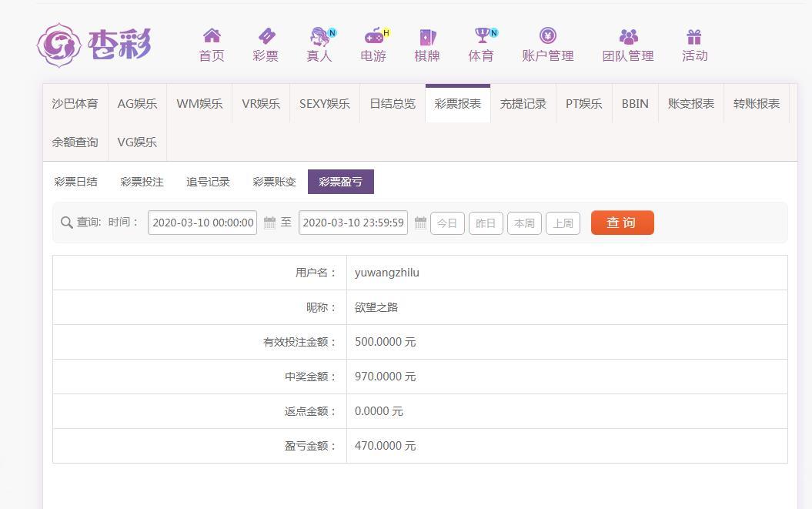812x509 pixels.
Task: Switch to the VG娱乐 tab
Action: [x=137, y=142]
